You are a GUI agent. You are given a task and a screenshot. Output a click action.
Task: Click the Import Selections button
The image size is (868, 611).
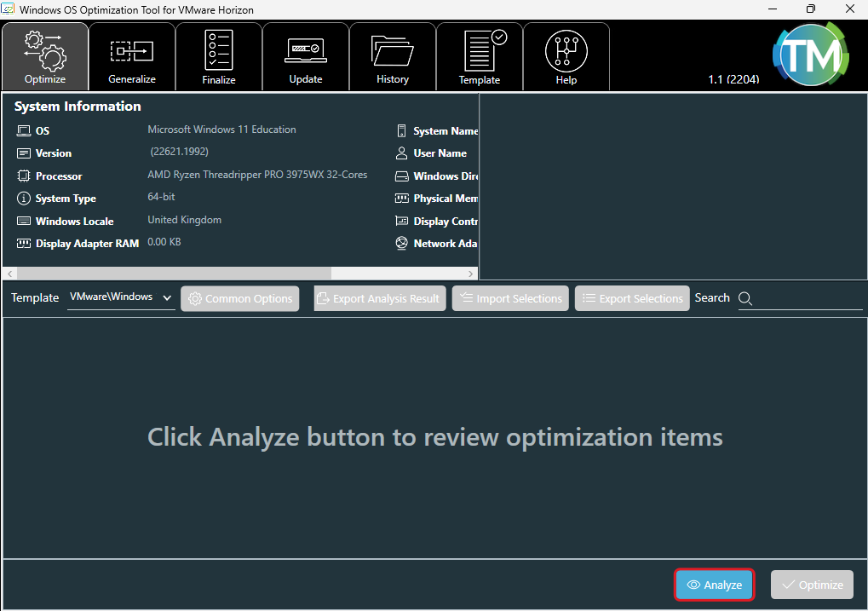coord(510,299)
